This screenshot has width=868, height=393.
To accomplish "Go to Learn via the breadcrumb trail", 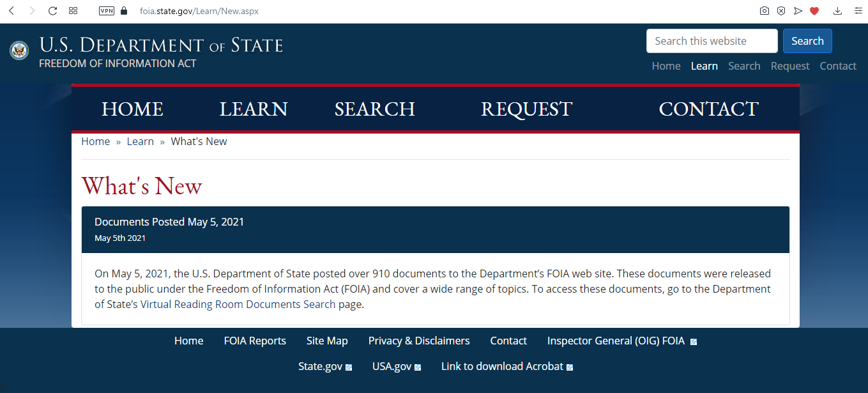I will [x=141, y=141].
